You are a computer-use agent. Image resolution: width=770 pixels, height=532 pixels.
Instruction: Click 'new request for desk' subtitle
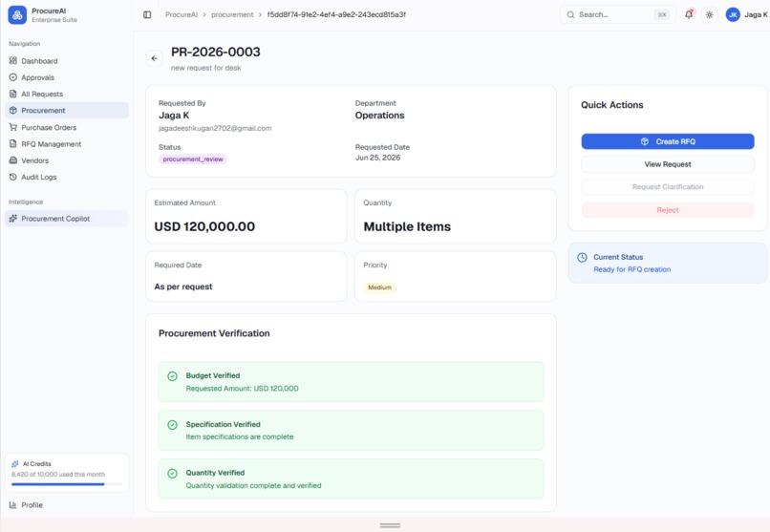tap(205, 68)
